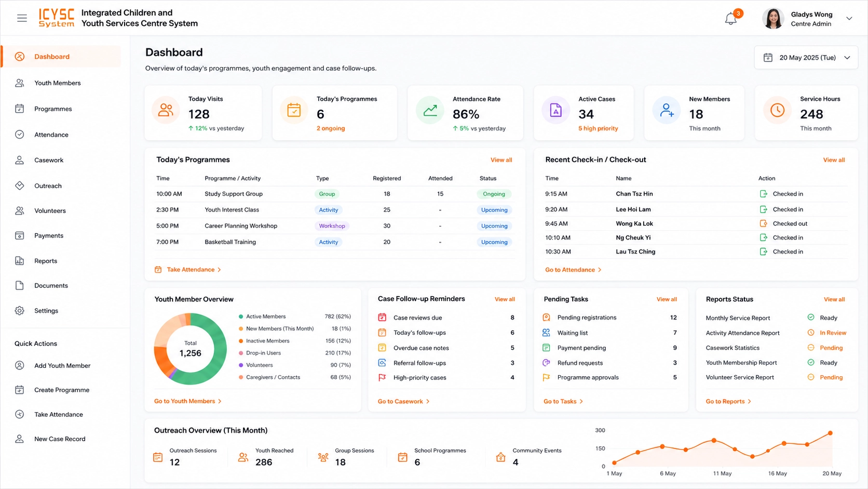Click Take Attendance link under programmes table
868x489 pixels.
(188, 270)
